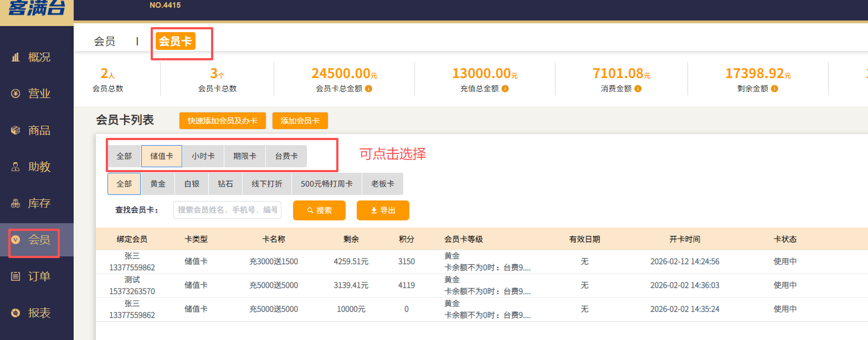Click the 订单 orders list icon

coord(16,276)
